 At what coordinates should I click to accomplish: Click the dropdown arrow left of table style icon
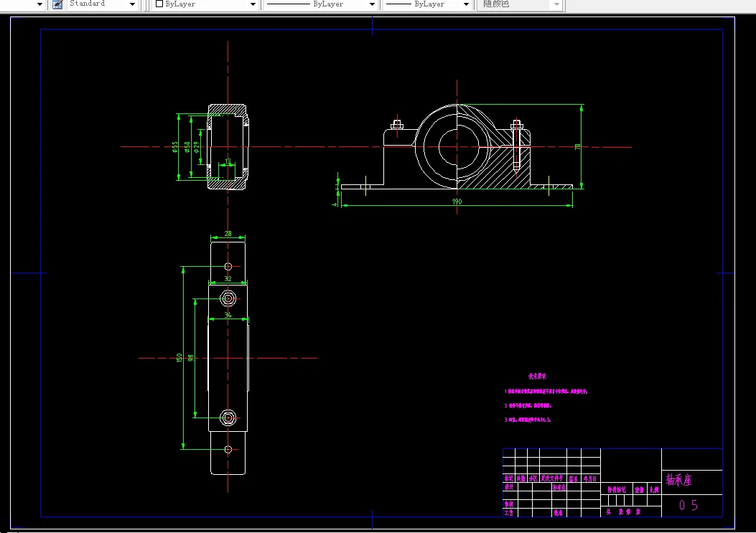39,4
